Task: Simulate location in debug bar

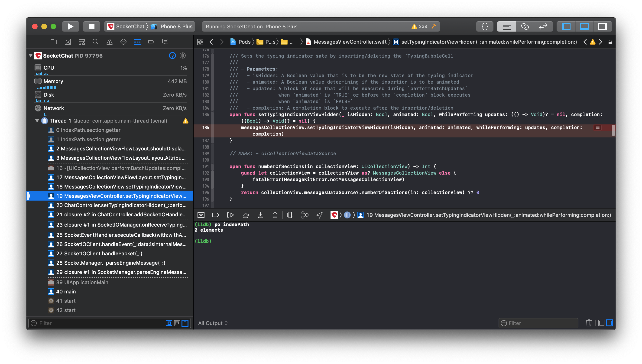Action: (x=319, y=215)
